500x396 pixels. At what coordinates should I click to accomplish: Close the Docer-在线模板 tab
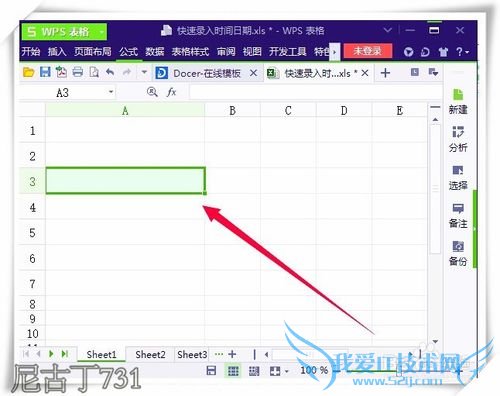(x=253, y=73)
